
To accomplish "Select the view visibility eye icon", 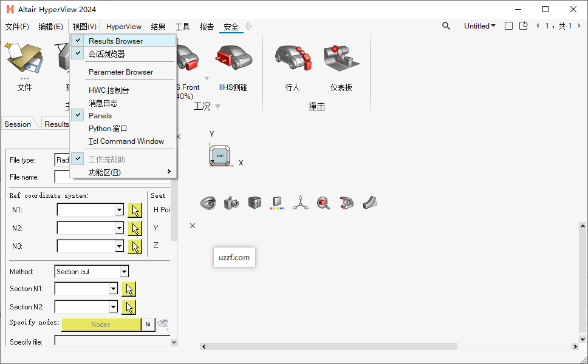I will [207, 203].
